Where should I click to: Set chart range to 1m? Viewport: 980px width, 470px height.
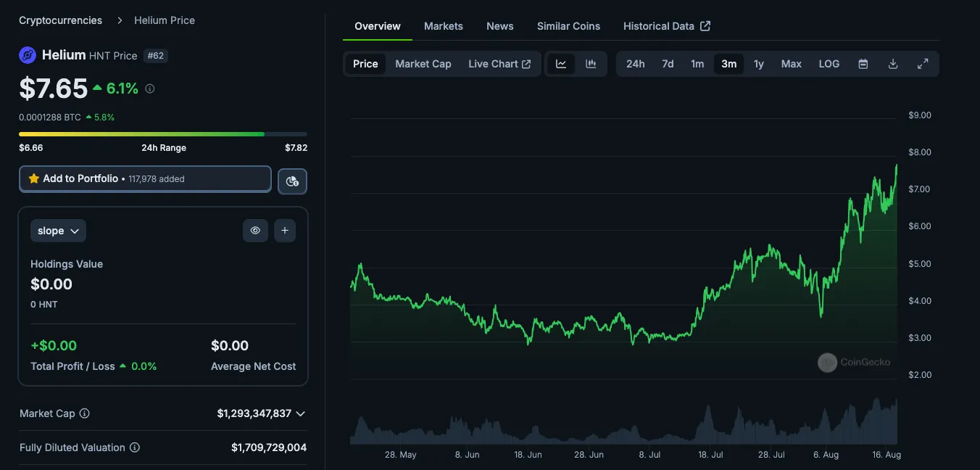[697, 64]
